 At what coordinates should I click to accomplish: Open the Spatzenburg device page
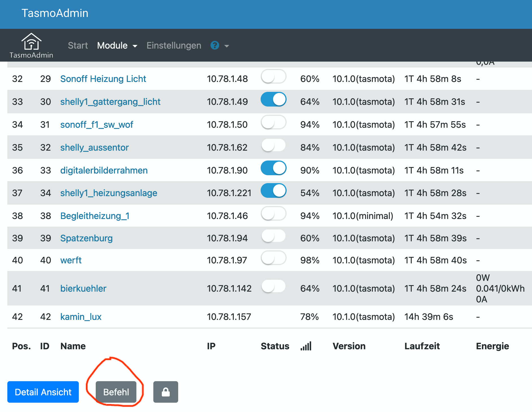pos(86,238)
